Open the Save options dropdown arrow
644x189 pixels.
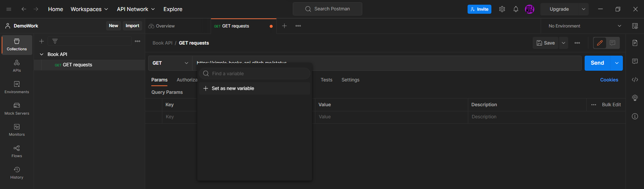pyautogui.click(x=563, y=43)
